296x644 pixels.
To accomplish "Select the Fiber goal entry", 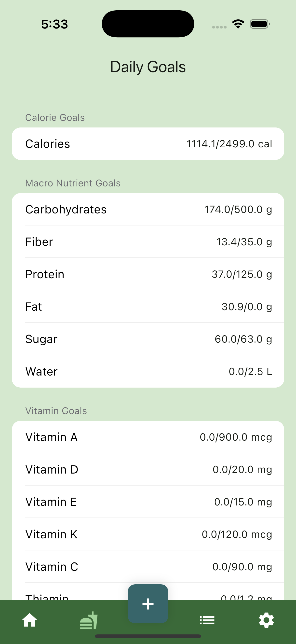I will click(x=148, y=242).
